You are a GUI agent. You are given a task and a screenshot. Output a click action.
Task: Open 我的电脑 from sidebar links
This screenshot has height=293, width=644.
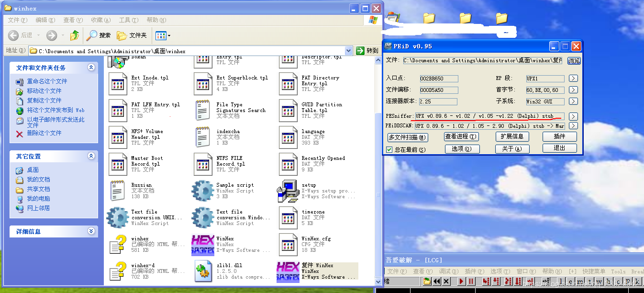[x=38, y=199]
